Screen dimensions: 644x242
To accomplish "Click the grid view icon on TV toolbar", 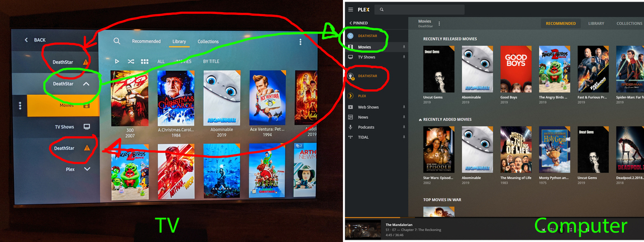I will 145,61.
